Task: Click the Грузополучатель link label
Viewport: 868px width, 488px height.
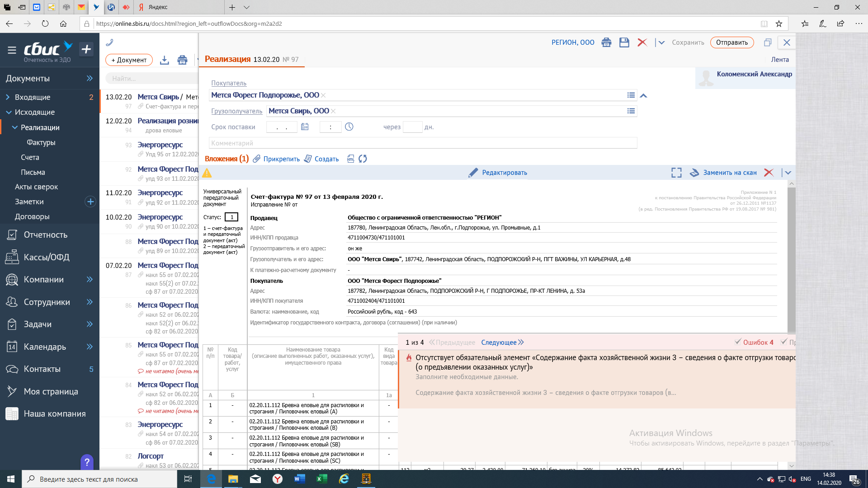Action: pyautogui.click(x=236, y=111)
